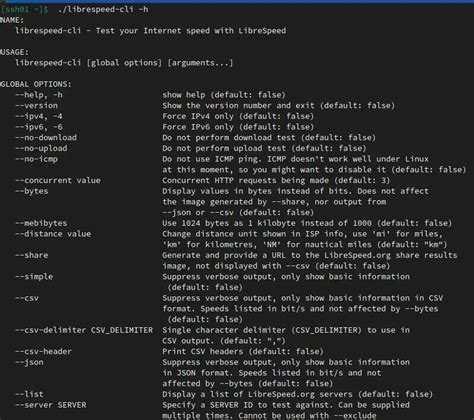
Task: Click the --no-download option text
Action: tap(46, 138)
